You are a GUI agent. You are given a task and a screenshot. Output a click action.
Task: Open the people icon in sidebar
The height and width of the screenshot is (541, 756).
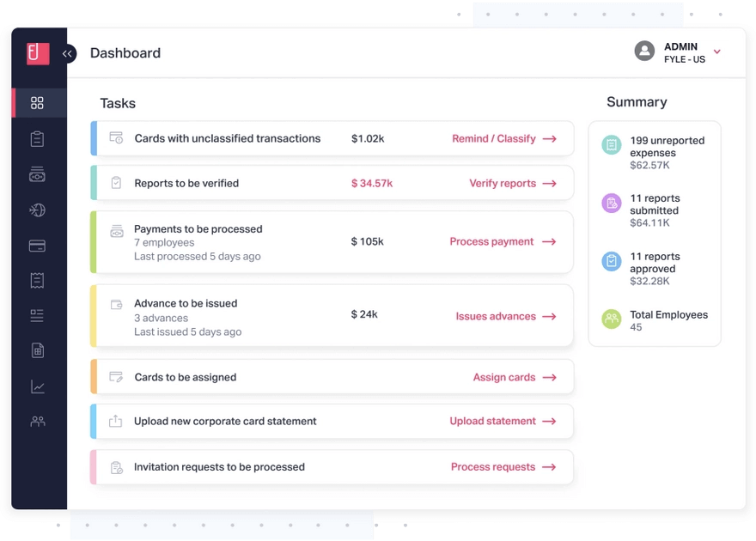[x=38, y=422]
